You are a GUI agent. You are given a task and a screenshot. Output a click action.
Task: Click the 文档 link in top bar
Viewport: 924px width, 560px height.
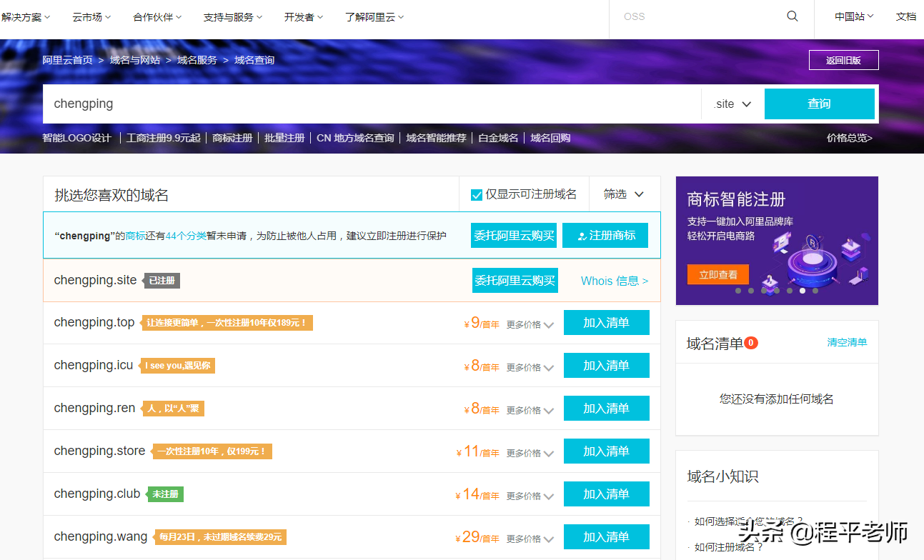(x=906, y=16)
